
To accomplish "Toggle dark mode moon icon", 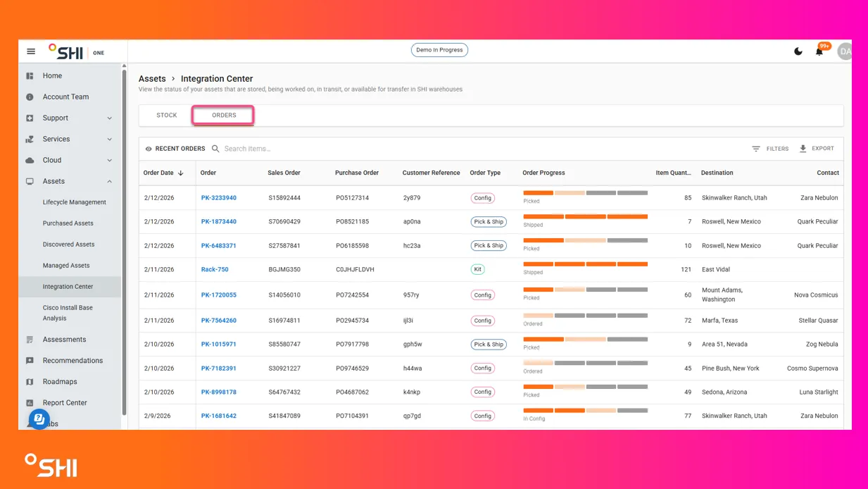I will 798,51.
